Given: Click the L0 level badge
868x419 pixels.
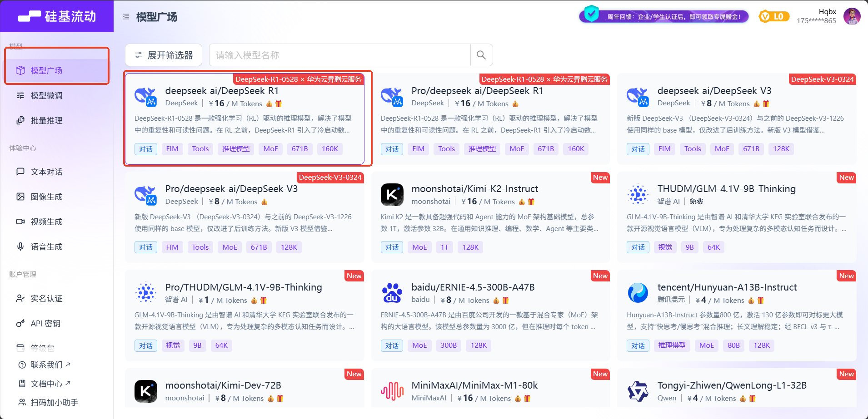Looking at the screenshot, I should pos(773,16).
